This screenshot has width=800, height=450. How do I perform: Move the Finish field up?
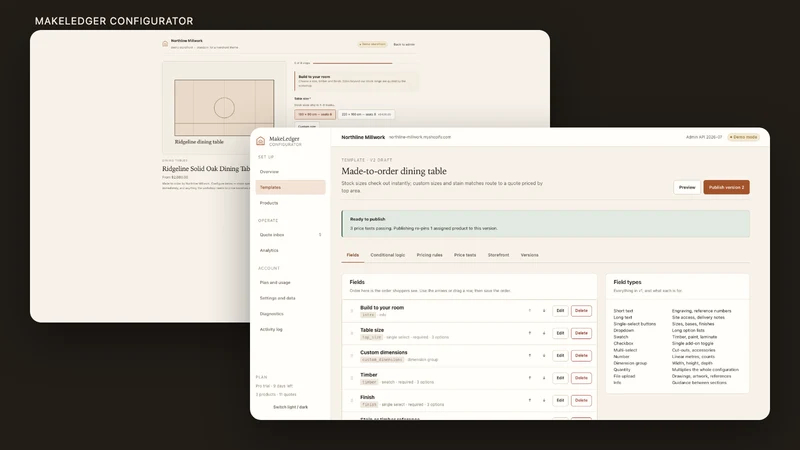[530, 401]
